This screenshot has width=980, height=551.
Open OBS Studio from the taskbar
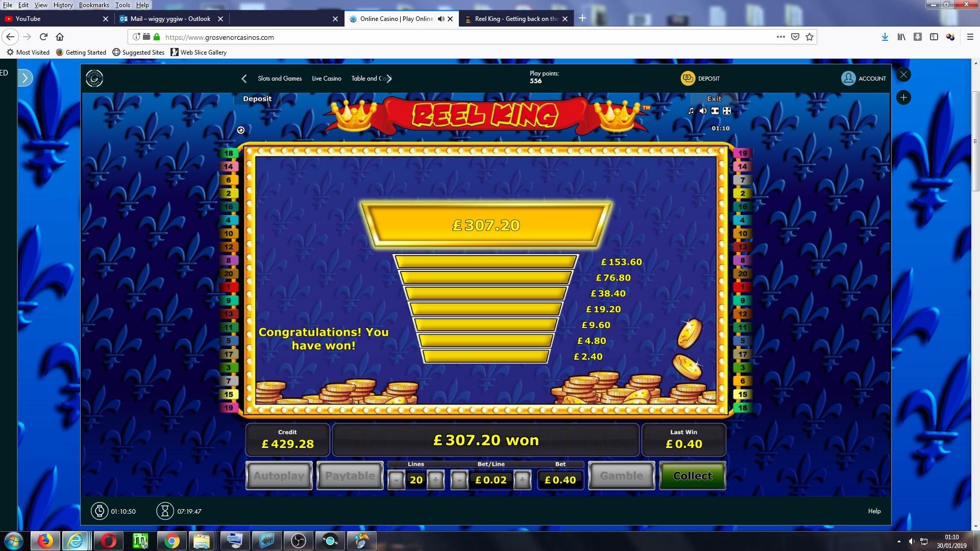[299, 541]
